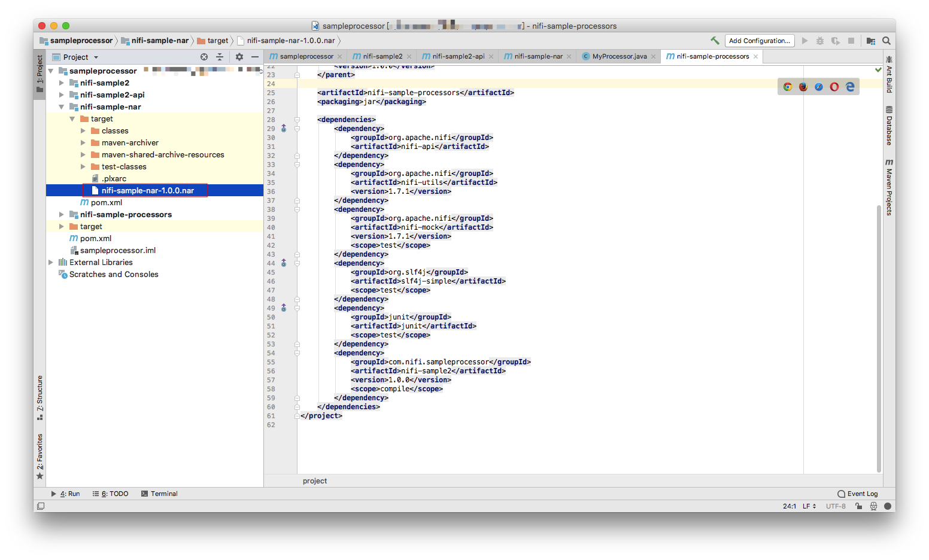The width and height of the screenshot is (929, 560).
Task: Click the lock read-only icon in the status bar
Action: coord(859,506)
